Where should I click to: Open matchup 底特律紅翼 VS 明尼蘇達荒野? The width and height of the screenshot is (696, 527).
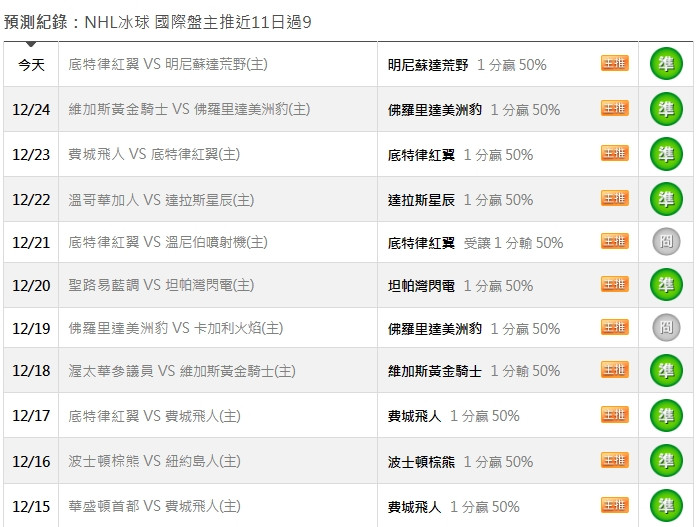pyautogui.click(x=168, y=64)
